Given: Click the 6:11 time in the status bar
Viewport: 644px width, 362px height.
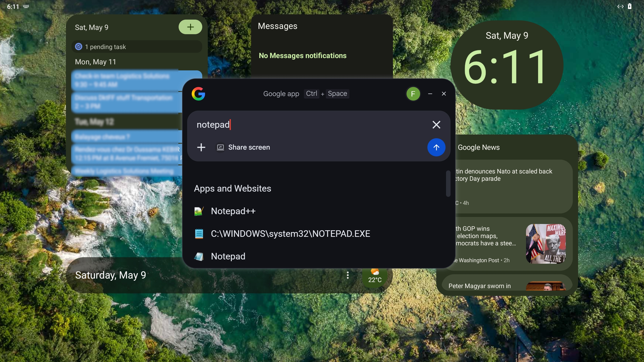Looking at the screenshot, I should tap(13, 7).
